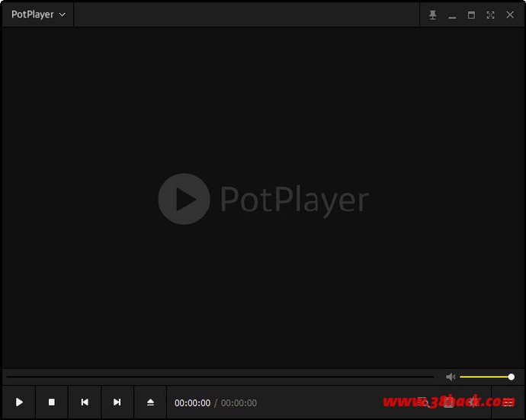Mute the audio via the speaker icon

coord(451,377)
